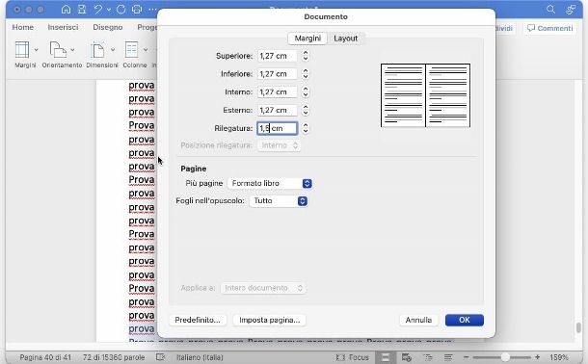The width and height of the screenshot is (588, 364).
Task: Click the Rilegatura gutter field
Action: (277, 128)
